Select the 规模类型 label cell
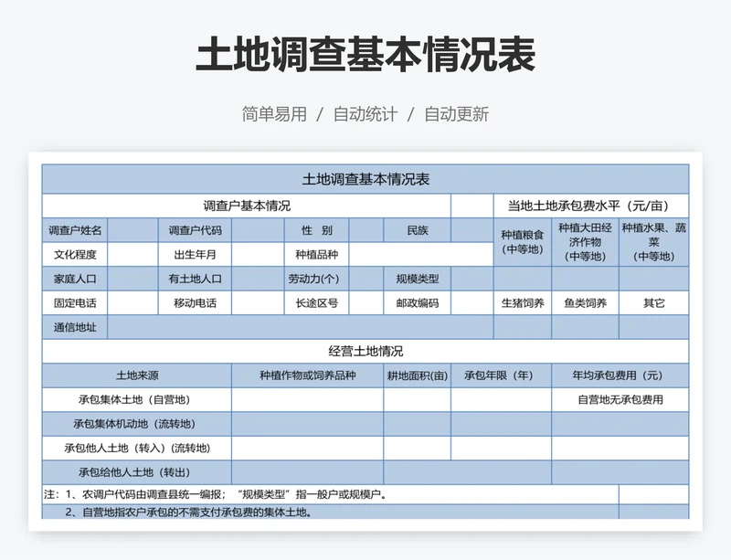Image resolution: width=731 pixels, height=560 pixels. tap(417, 279)
